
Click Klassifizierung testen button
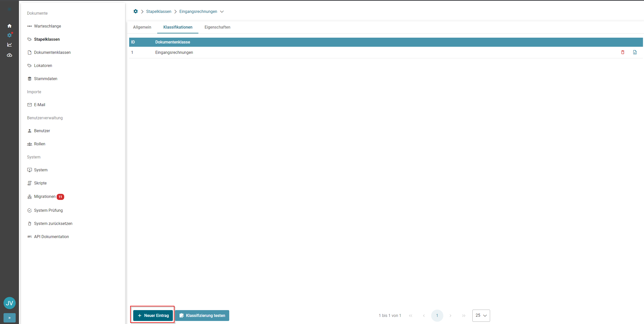coord(202,315)
